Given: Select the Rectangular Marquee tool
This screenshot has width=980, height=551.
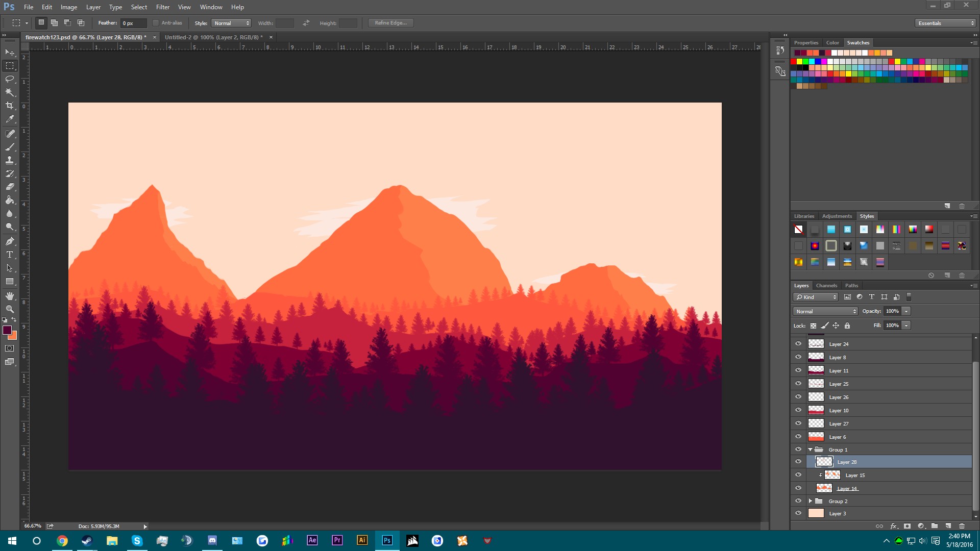Looking at the screenshot, I should [10, 66].
